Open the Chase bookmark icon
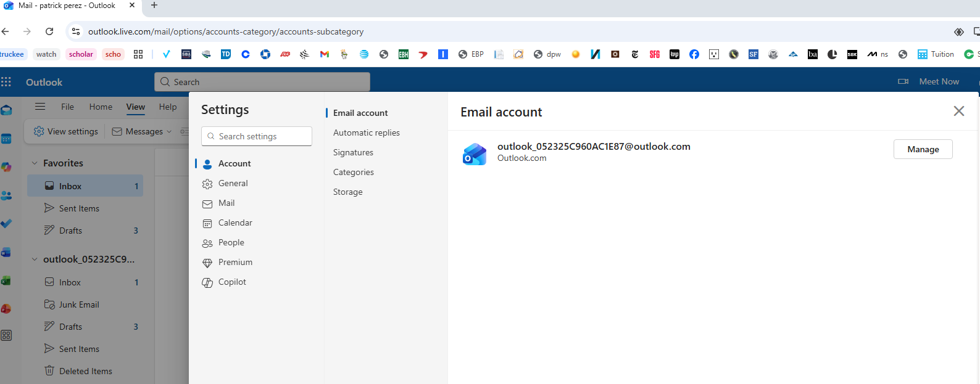 [x=265, y=54]
